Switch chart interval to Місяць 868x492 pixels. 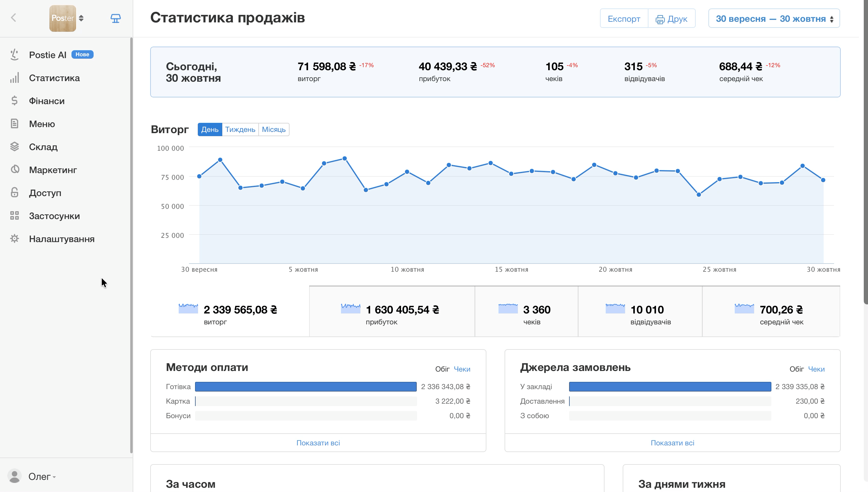[273, 130]
